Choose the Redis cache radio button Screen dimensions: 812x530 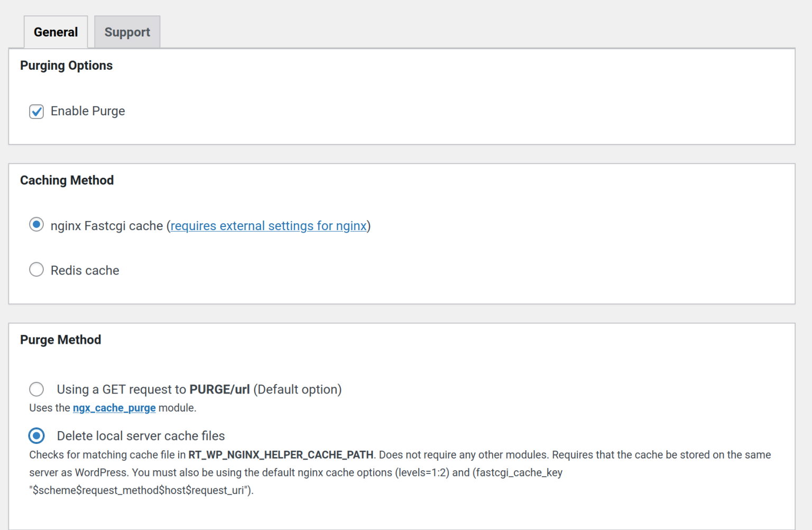tap(36, 270)
